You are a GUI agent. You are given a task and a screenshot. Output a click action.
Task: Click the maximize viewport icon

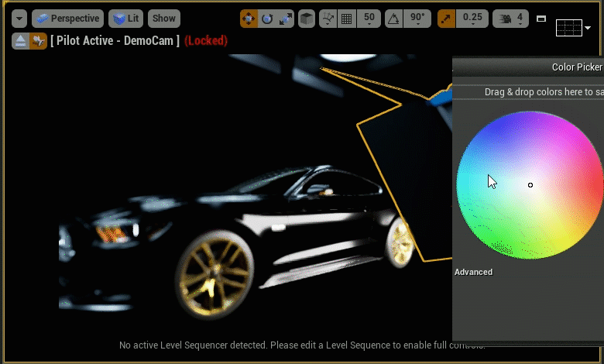pyautogui.click(x=541, y=19)
